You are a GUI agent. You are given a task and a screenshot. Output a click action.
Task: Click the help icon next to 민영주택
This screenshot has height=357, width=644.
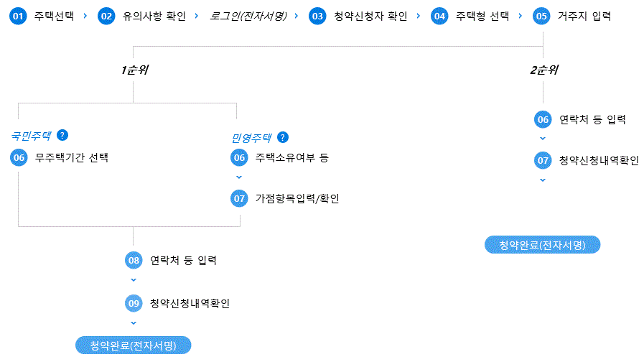click(x=283, y=137)
